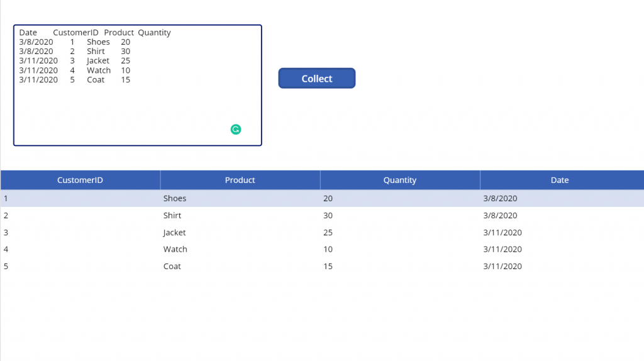
Task: Click date 3/8/2020 in highlighted row
Action: tap(500, 198)
